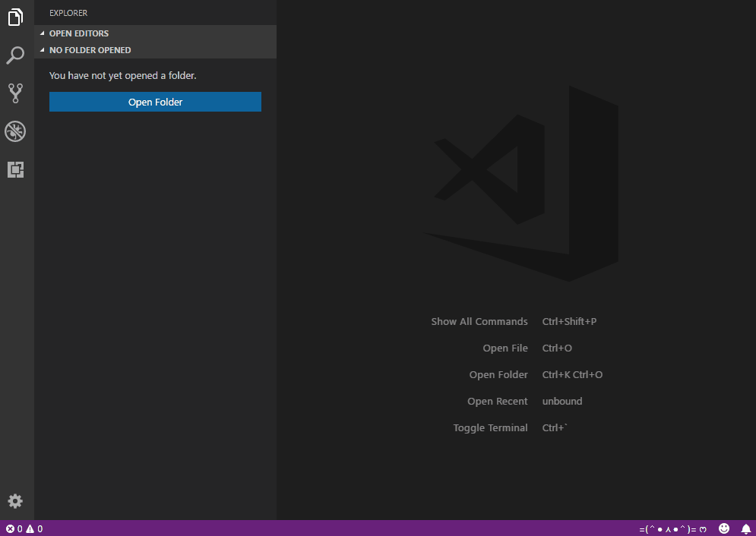Click the Show All Commands label
Screen dimensions: 756x536
479,322
